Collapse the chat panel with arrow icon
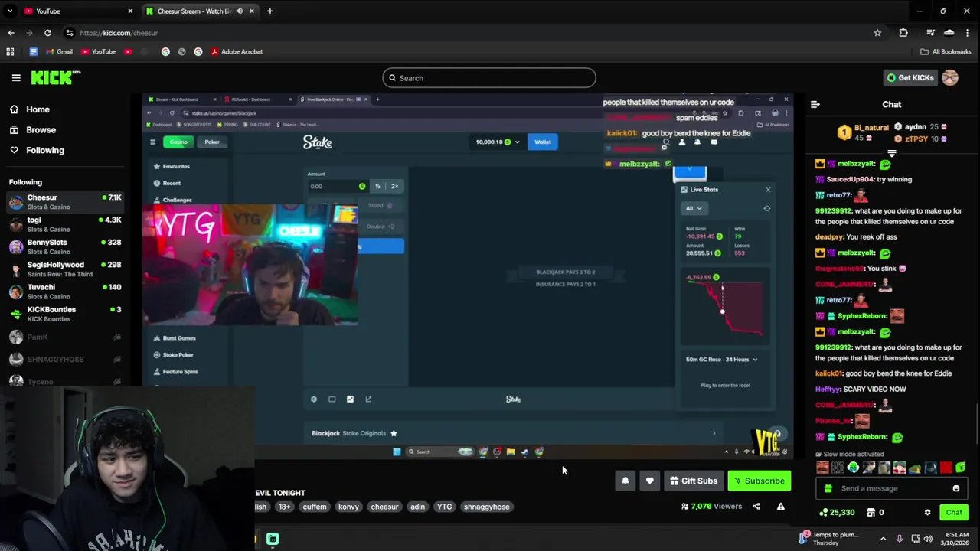980x551 pixels. [x=815, y=104]
